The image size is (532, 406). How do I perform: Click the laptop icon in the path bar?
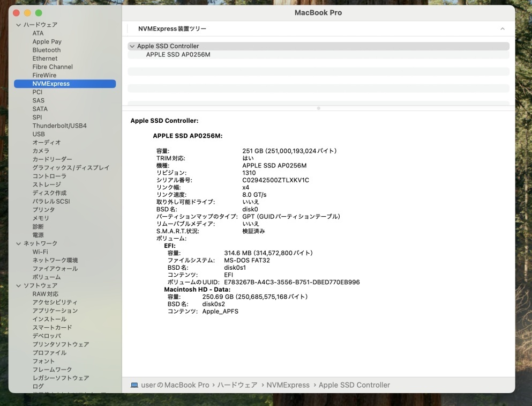click(x=134, y=385)
